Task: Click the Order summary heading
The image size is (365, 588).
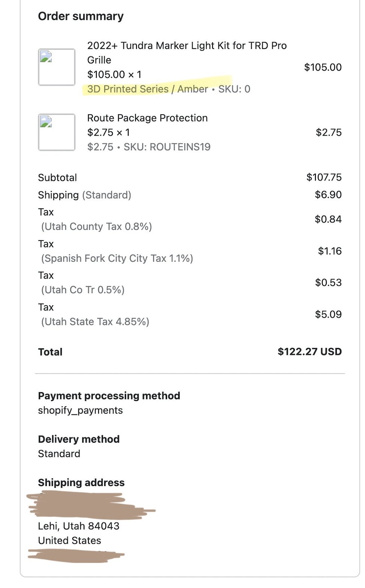Action: [81, 16]
